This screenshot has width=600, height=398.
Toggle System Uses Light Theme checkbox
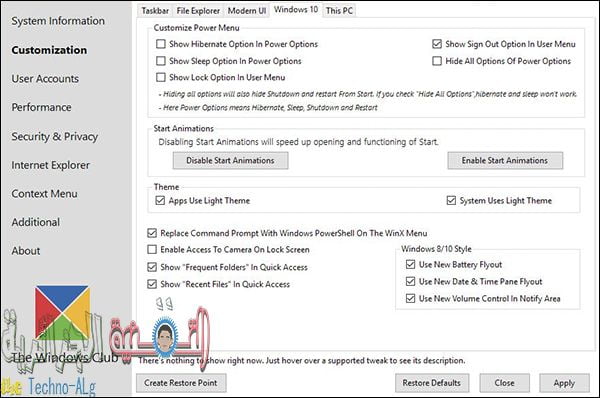pyautogui.click(x=451, y=201)
